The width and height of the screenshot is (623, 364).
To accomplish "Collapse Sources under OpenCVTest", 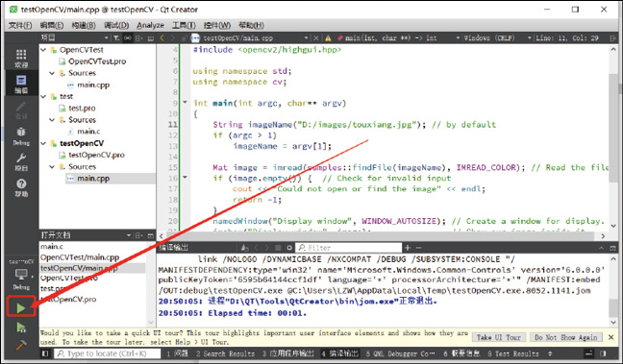I will tap(52, 73).
